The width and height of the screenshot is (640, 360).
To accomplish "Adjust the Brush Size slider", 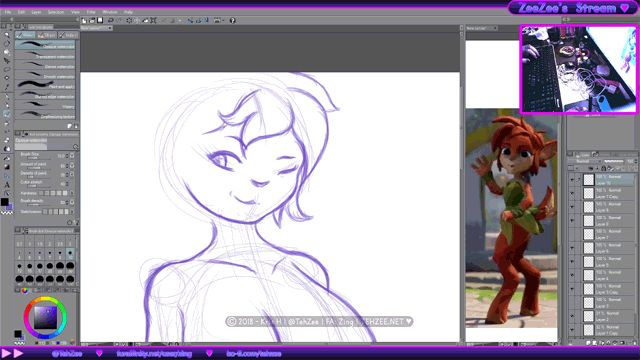I will click(x=39, y=159).
